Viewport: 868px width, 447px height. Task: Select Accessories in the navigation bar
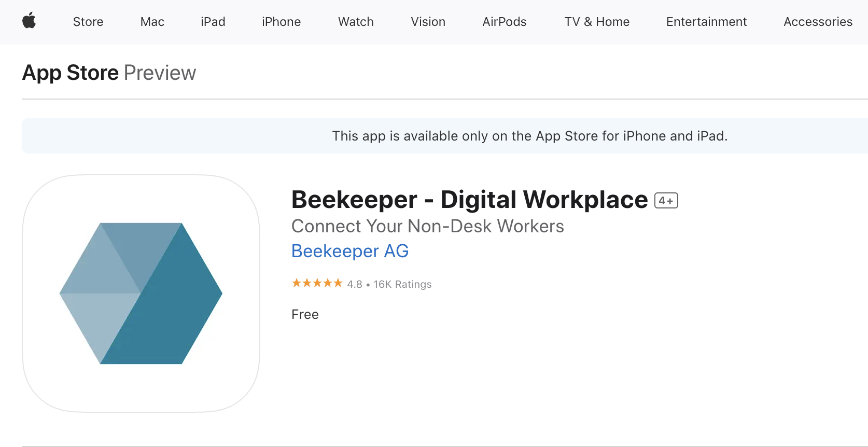coord(818,22)
